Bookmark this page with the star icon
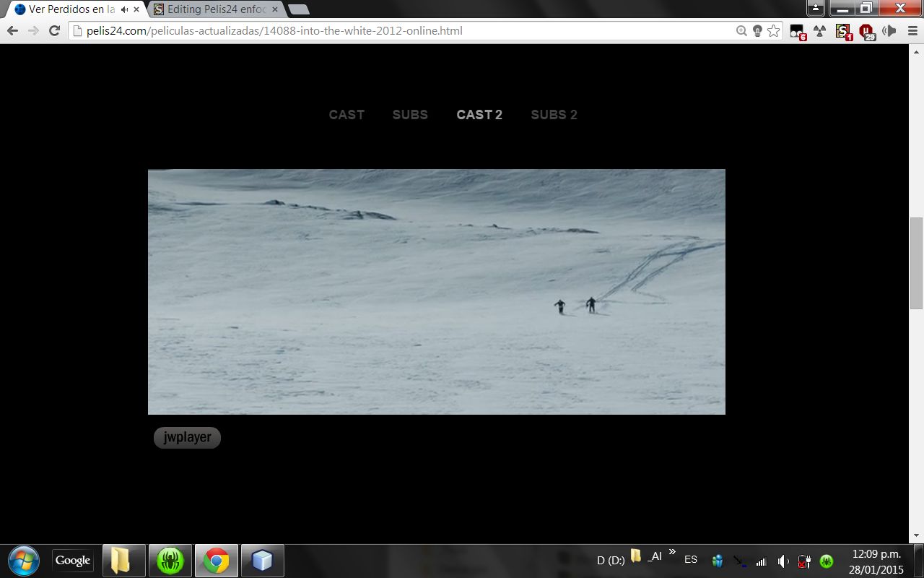The image size is (924, 578). pyautogui.click(x=773, y=31)
